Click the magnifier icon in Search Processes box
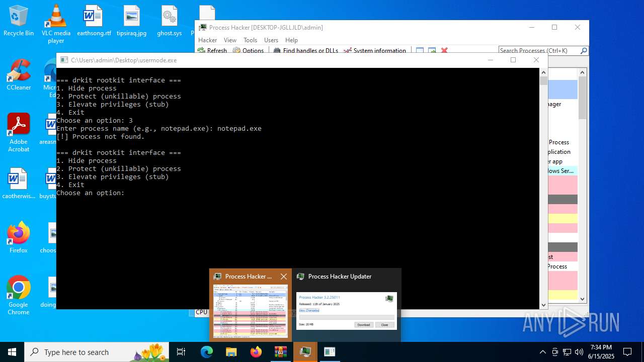Image resolution: width=644 pixels, height=362 pixels. [584, 50]
